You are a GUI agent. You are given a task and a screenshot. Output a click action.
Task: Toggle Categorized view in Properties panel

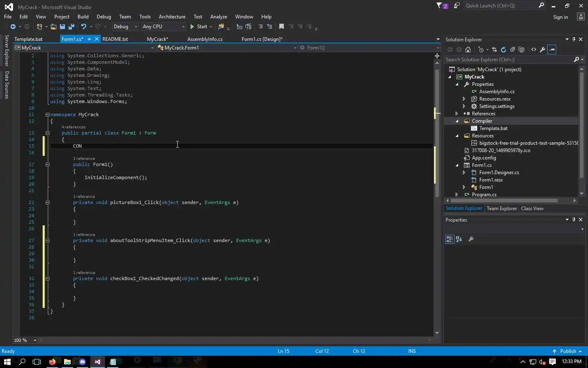[x=450, y=239]
